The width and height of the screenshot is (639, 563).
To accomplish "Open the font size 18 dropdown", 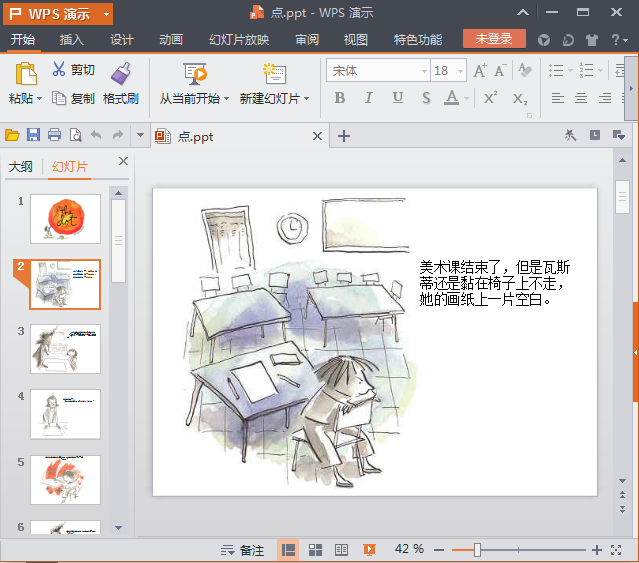I will [461, 71].
